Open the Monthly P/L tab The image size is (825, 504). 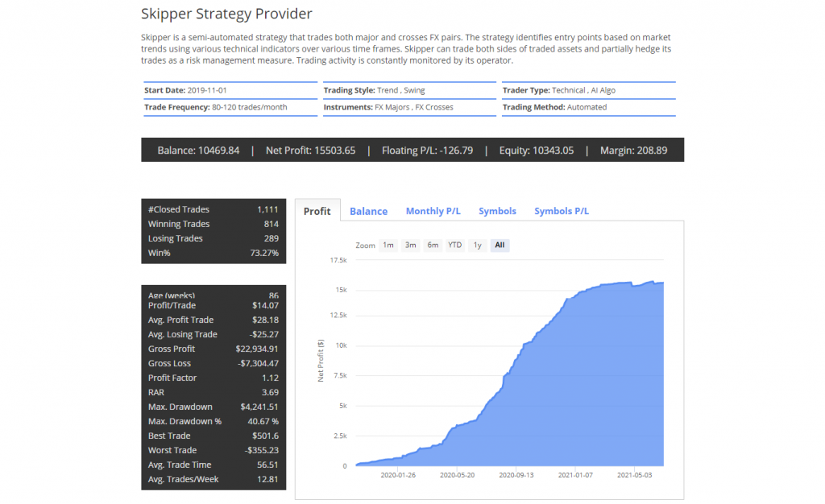(x=433, y=211)
